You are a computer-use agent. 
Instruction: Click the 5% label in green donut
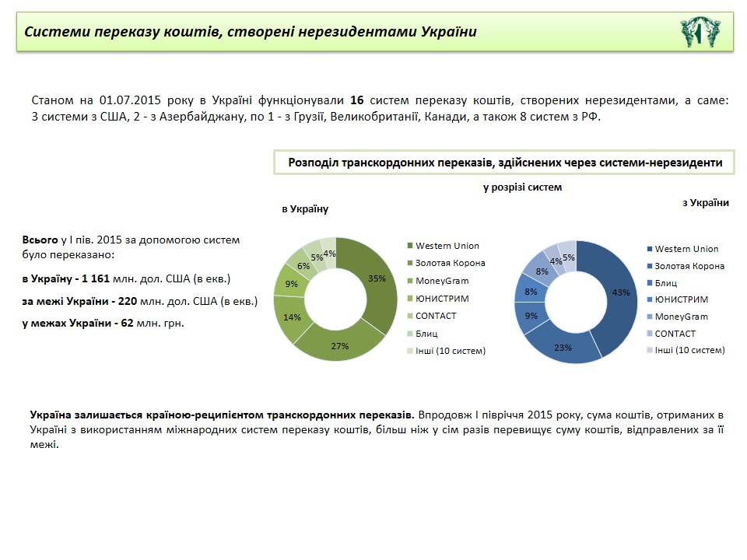(x=317, y=257)
